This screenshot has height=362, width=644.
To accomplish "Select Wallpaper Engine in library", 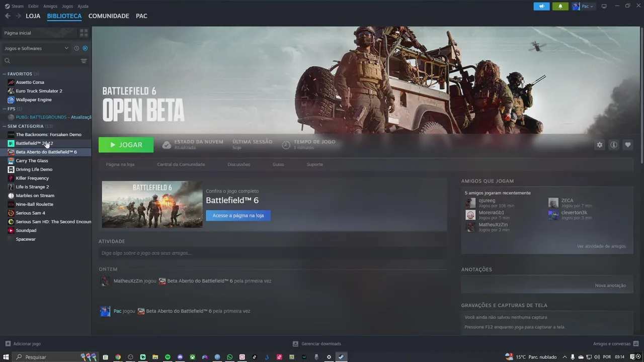I will tap(34, 100).
